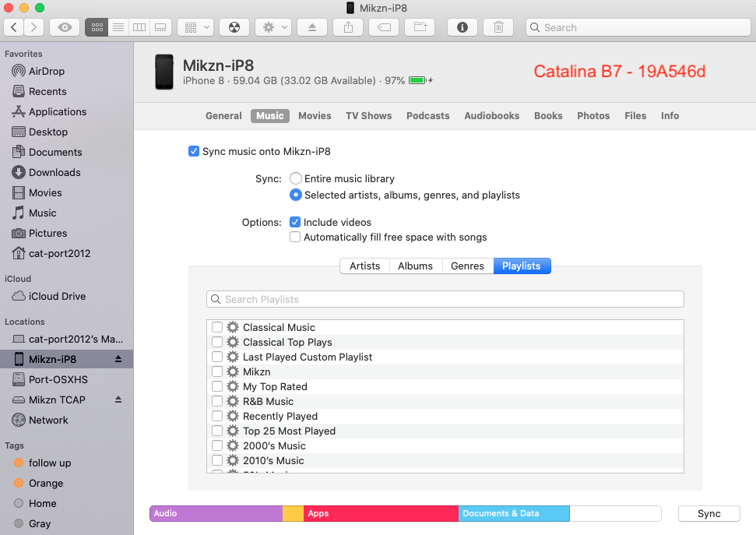Screen dimensions: 756x535
Task: Switch to icon view in toolbar
Action: tap(97, 27)
